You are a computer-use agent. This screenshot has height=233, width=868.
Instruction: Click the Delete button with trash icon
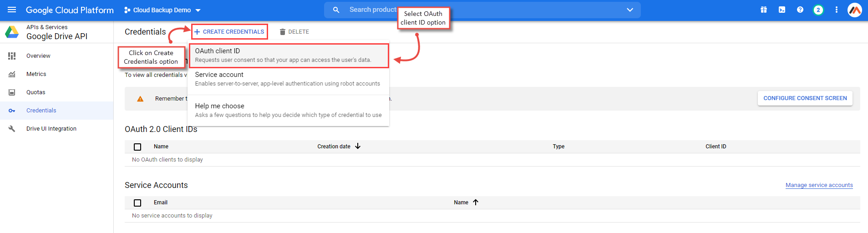pyautogui.click(x=294, y=32)
